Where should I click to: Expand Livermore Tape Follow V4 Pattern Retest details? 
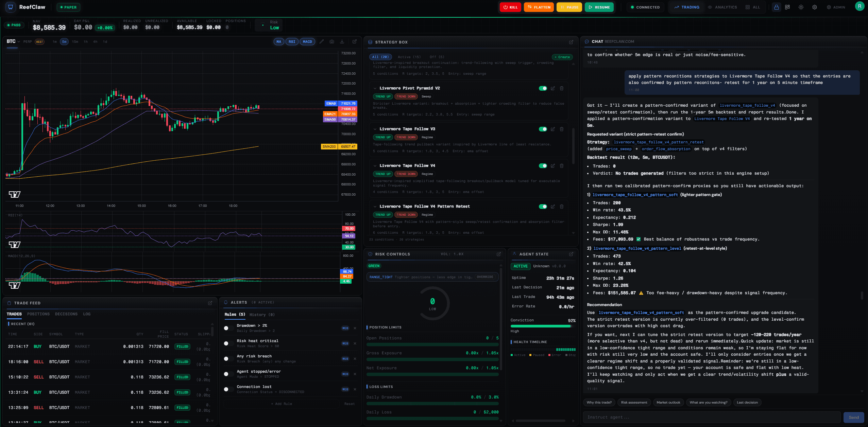coord(375,207)
